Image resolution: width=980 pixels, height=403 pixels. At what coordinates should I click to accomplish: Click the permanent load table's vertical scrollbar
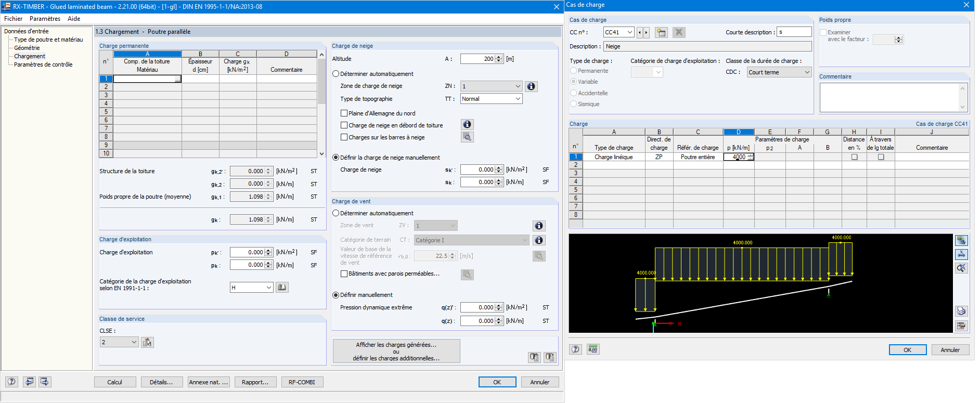[321, 104]
